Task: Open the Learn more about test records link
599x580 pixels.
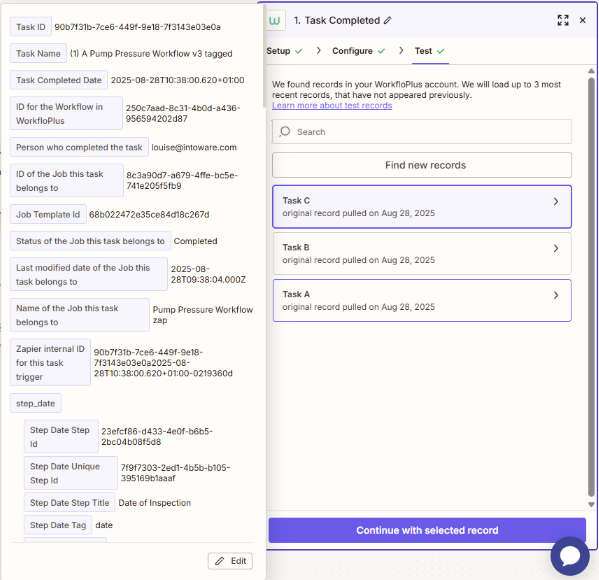Action: [x=332, y=105]
